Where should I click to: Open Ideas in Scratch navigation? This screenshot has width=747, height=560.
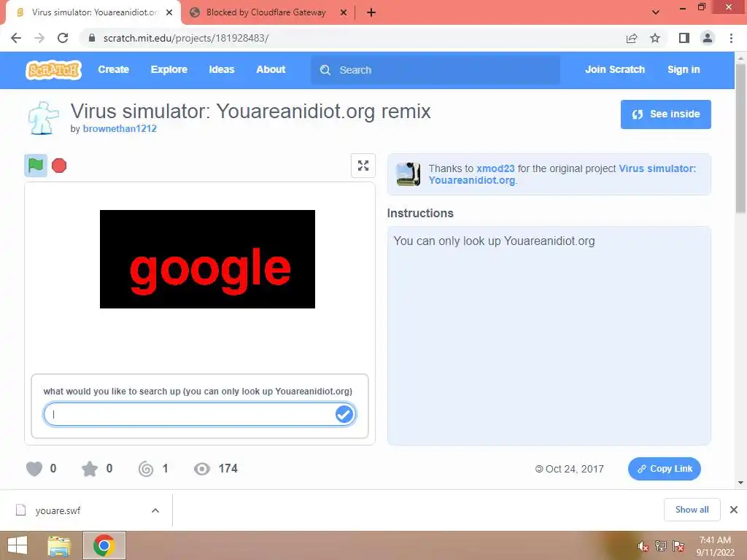pyautogui.click(x=222, y=69)
